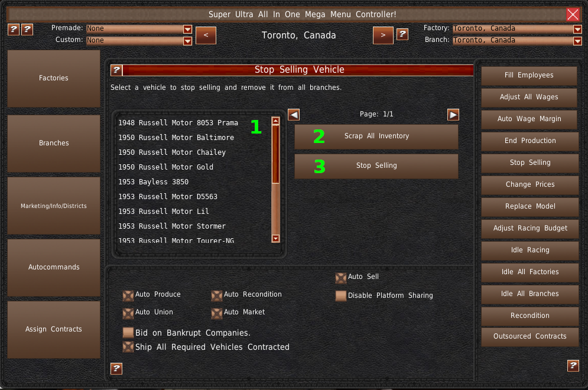
Task: Click next city arrow right of Toronto, Canada
Action: (383, 35)
